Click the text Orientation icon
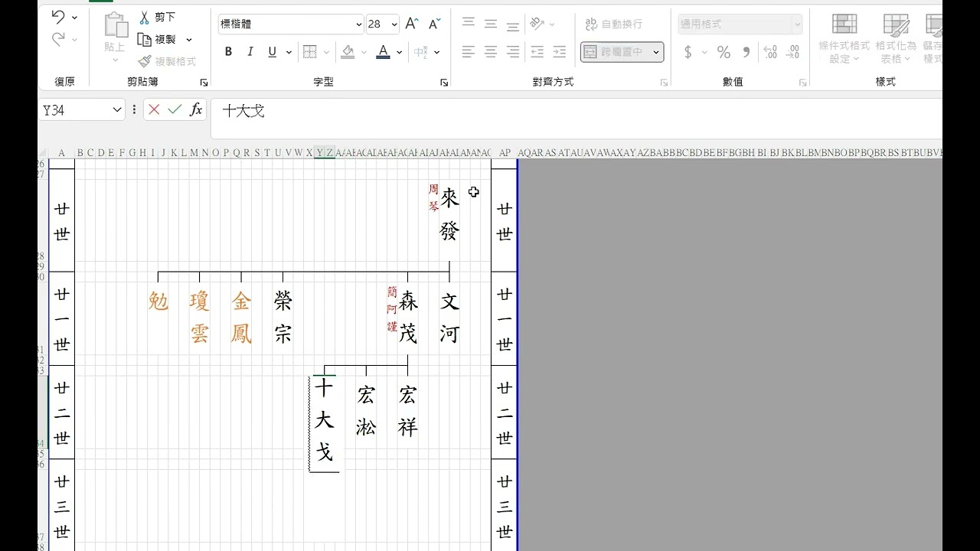980x551 pixels. [537, 24]
